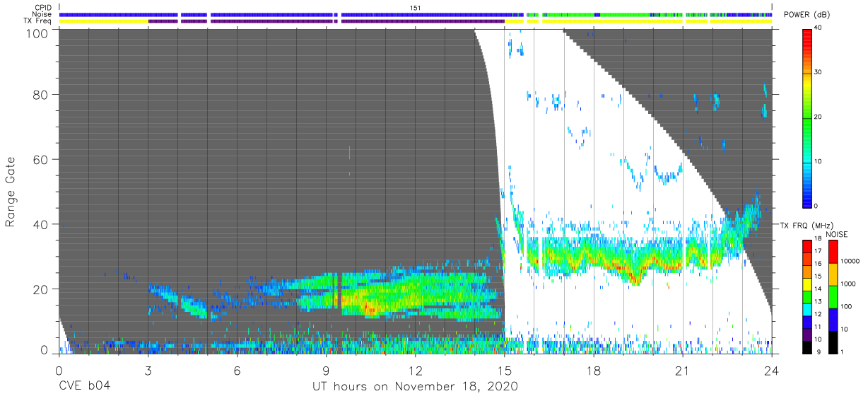Screen dimensions: 868x401
Task: Click the UT hours axis tick '12'
Action: point(415,371)
